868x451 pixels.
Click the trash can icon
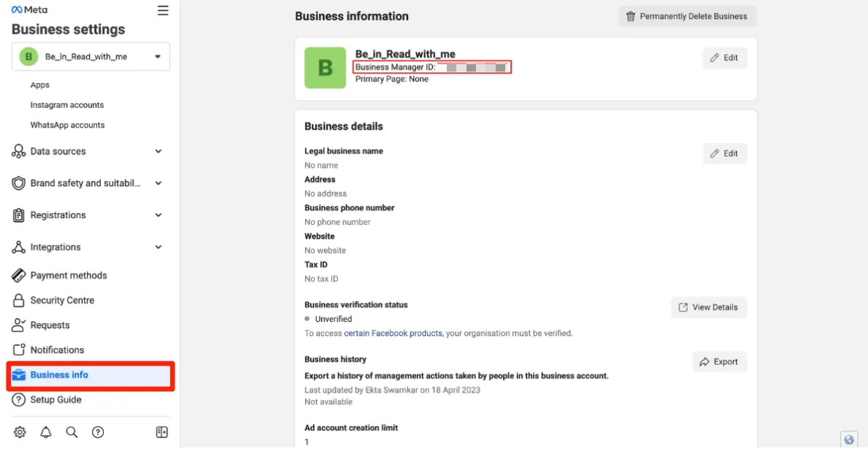click(631, 17)
